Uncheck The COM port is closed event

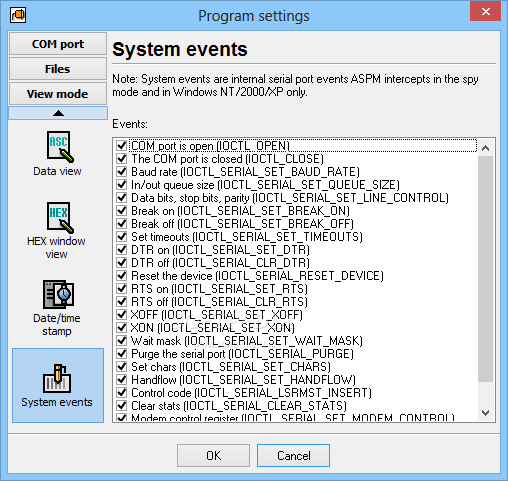coord(122,159)
